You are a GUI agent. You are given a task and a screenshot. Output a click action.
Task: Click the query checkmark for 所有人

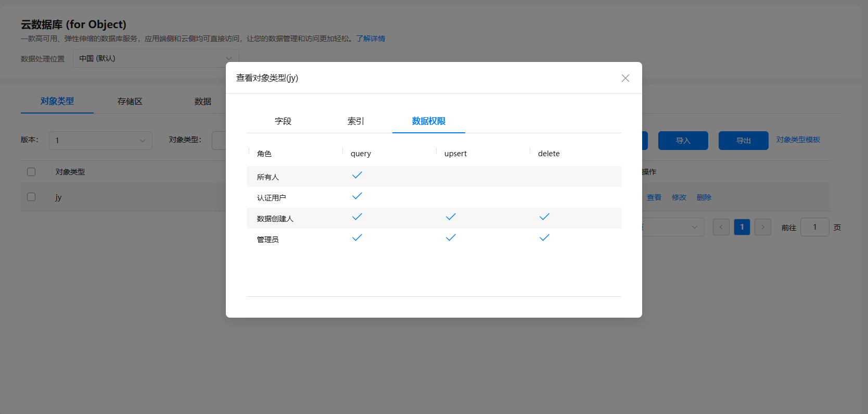[357, 175]
